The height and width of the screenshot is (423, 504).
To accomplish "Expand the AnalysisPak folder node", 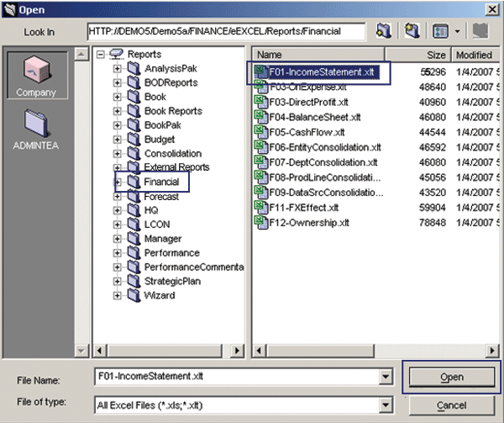I will [118, 68].
